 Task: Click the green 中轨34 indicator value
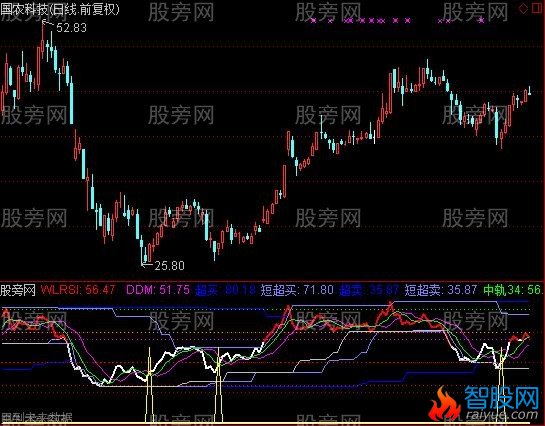point(512,289)
